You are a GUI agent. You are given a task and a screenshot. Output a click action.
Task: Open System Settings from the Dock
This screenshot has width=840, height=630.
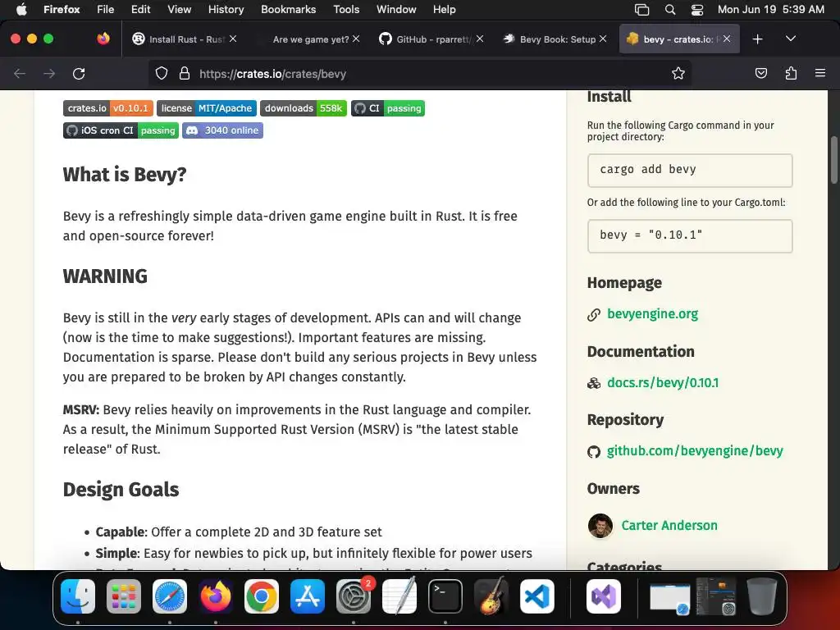[353, 596]
